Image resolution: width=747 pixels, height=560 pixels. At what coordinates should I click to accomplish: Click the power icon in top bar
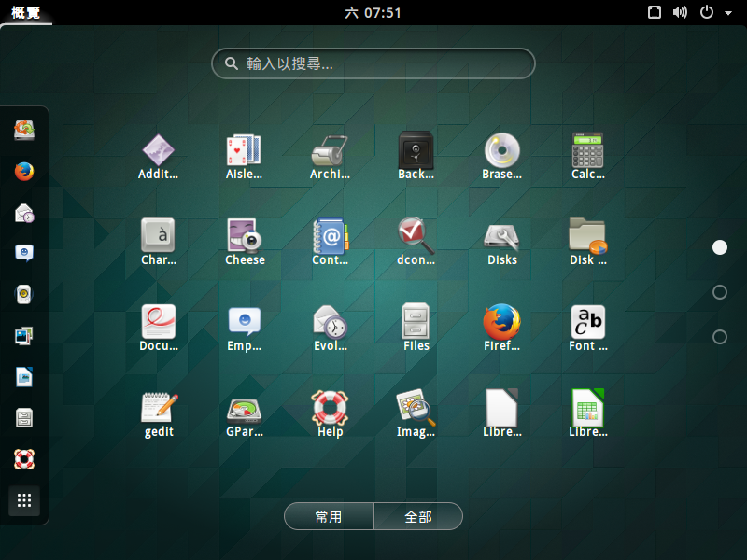point(707,12)
